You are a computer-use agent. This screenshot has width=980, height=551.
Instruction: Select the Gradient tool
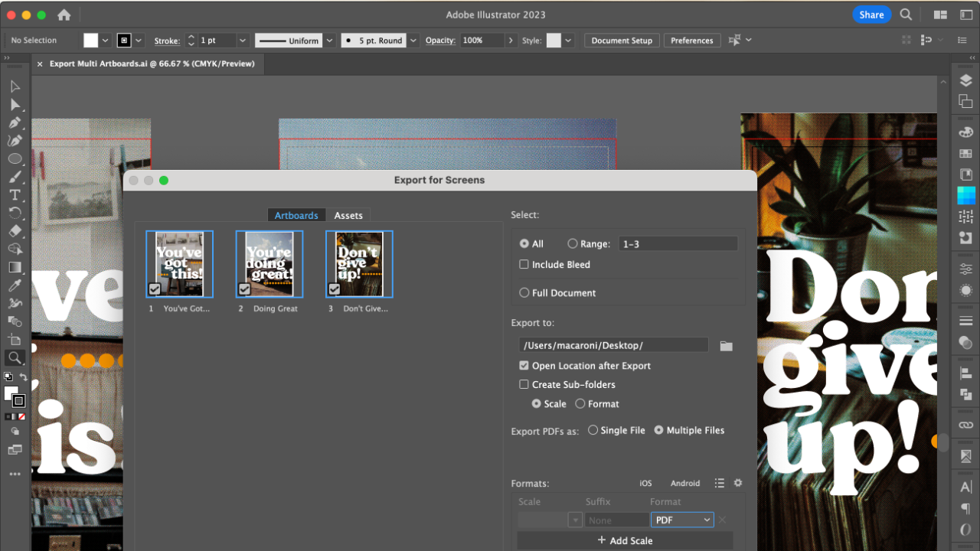pyautogui.click(x=15, y=267)
